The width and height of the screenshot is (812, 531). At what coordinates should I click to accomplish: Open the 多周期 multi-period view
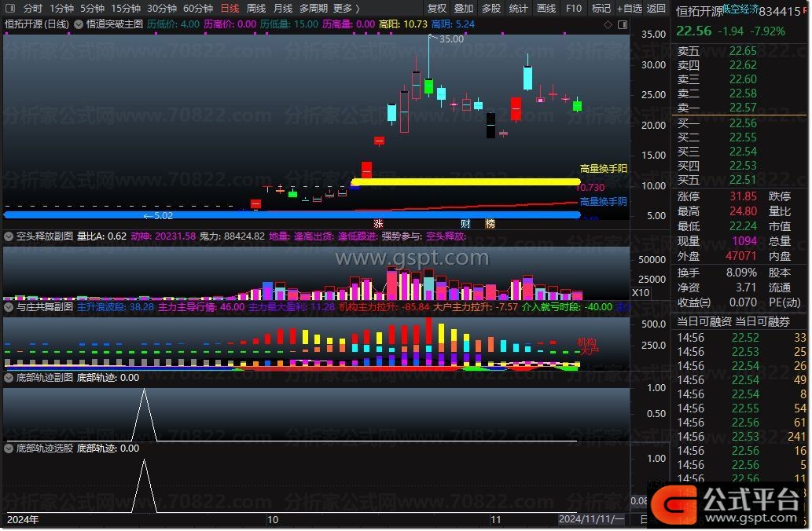tap(314, 9)
